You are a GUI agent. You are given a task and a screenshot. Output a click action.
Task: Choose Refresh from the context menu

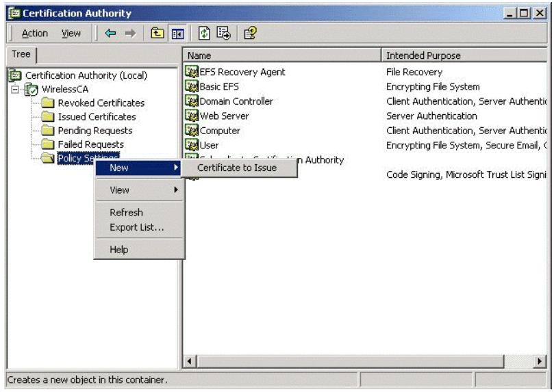pos(138,212)
